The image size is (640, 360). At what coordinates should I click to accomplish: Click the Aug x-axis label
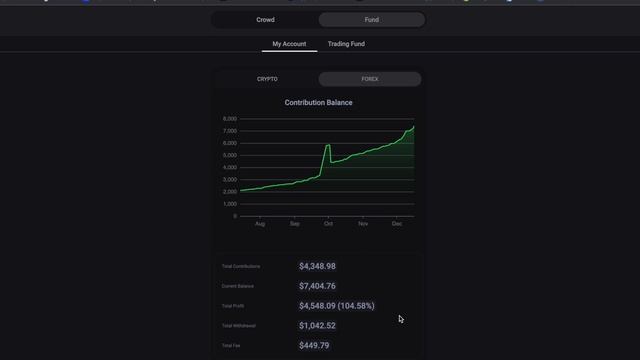click(260, 224)
